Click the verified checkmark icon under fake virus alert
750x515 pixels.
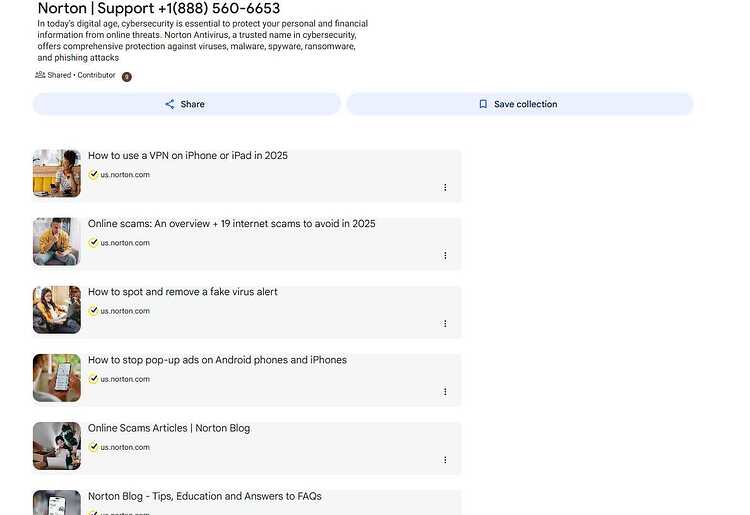click(x=93, y=311)
